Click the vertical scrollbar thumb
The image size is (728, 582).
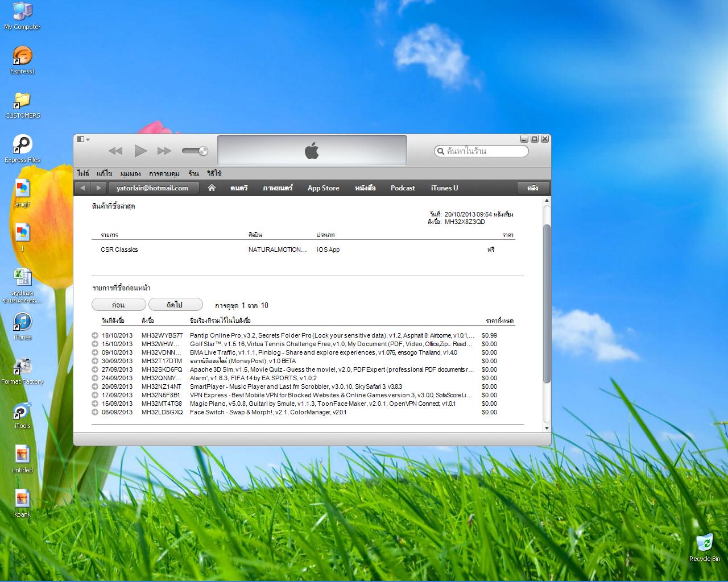[x=547, y=304]
